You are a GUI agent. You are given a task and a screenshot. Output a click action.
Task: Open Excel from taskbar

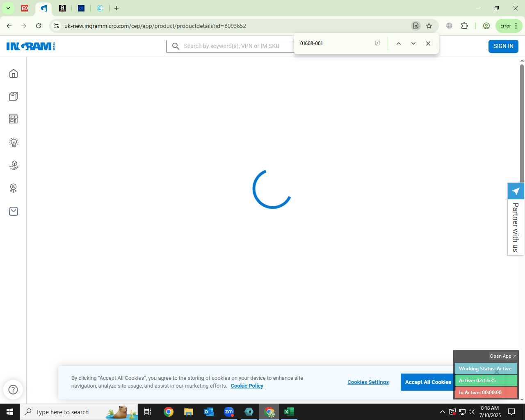[x=289, y=412]
